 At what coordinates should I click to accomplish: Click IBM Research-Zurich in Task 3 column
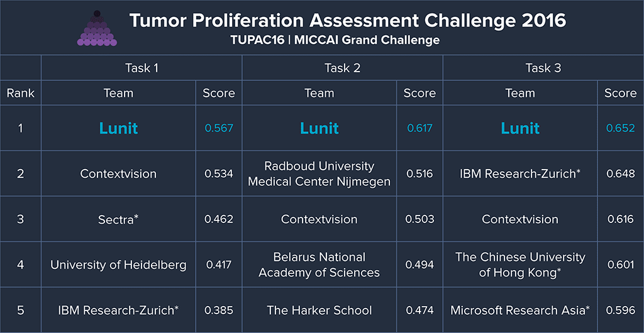click(519, 174)
